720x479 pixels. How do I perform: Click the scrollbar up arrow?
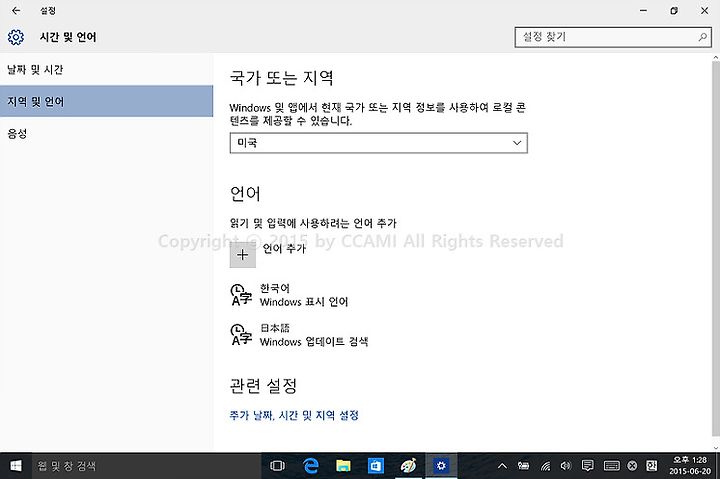(715, 57)
